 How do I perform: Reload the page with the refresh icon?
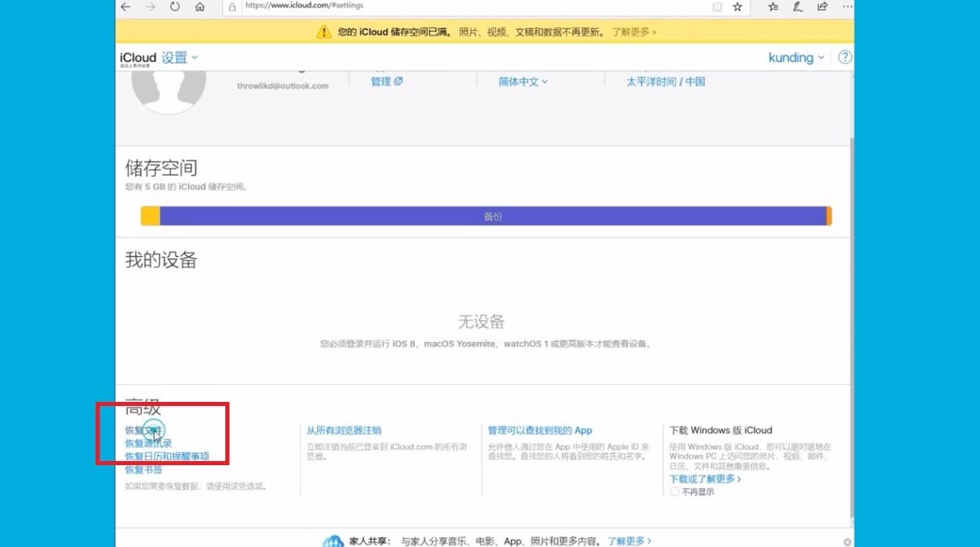(174, 6)
